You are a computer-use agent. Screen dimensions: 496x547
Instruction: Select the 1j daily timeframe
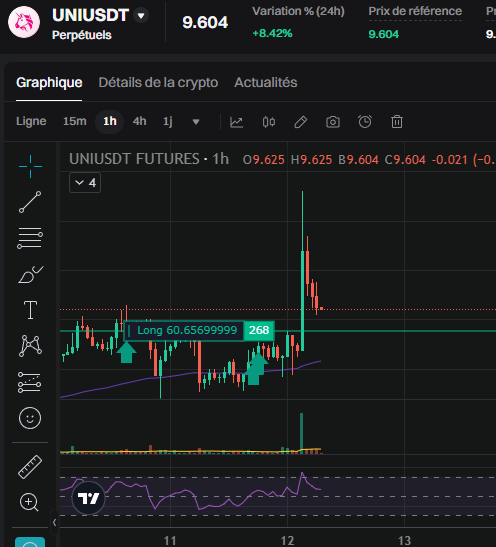tap(168, 121)
